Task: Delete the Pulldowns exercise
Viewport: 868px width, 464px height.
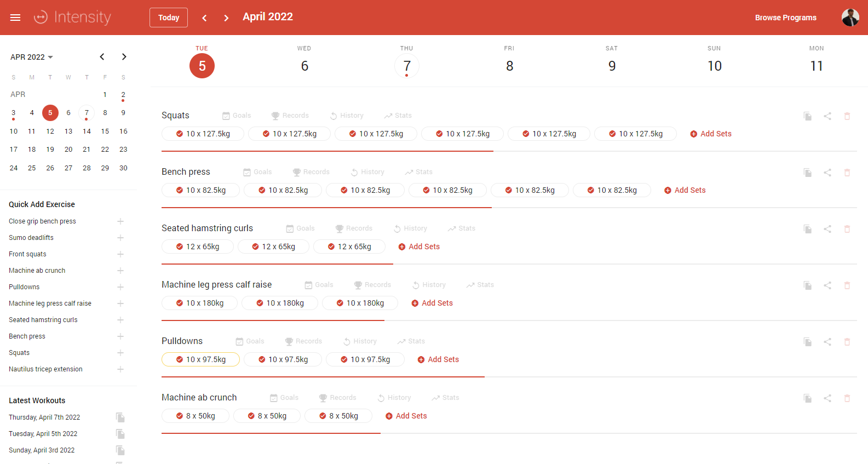Action: click(847, 342)
